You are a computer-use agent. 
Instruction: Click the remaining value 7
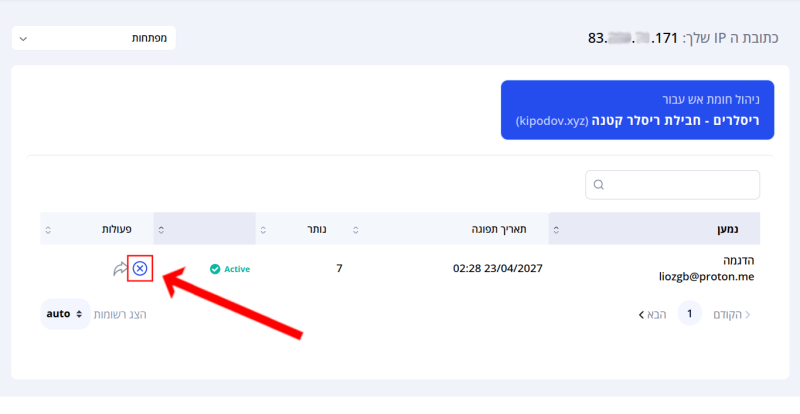(x=339, y=269)
